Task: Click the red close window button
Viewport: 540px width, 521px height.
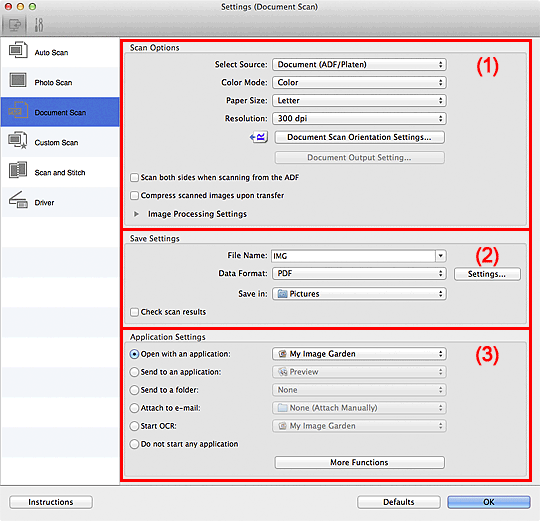Action: click(x=9, y=7)
